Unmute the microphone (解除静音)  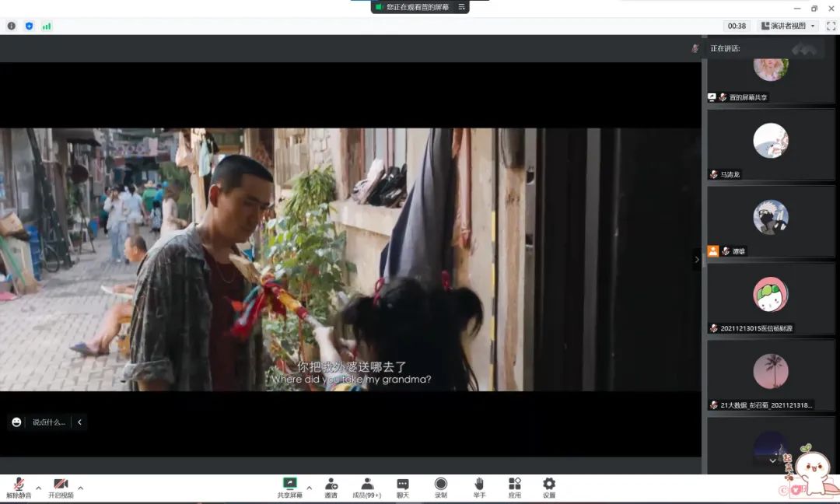pyautogui.click(x=19, y=488)
